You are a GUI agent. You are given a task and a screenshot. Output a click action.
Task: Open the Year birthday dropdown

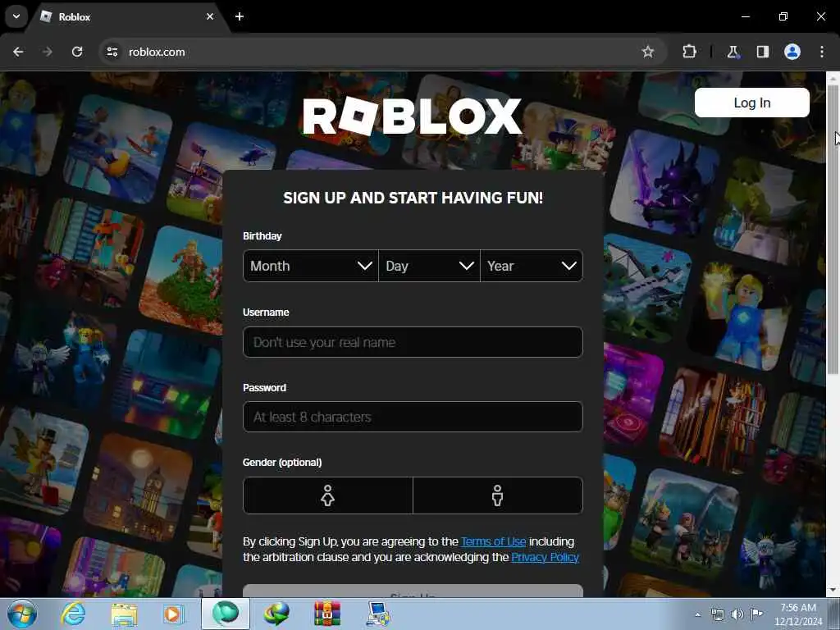click(532, 266)
